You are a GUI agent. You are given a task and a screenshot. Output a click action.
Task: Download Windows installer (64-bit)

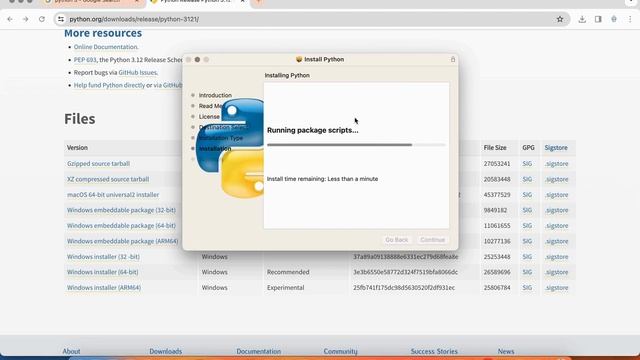(x=102, y=272)
